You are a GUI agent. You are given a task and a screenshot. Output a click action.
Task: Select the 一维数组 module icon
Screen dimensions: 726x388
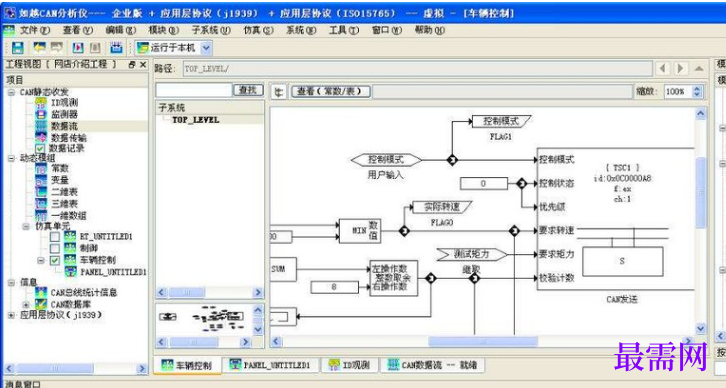point(41,215)
